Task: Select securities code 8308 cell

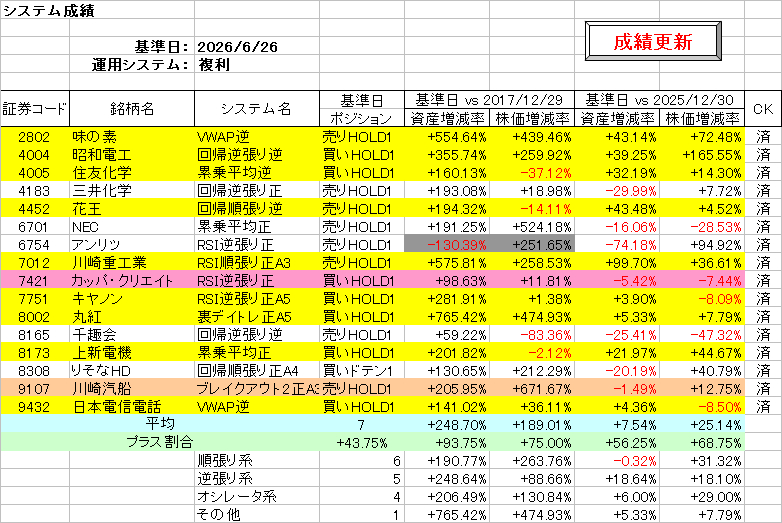Action: pos(35,370)
